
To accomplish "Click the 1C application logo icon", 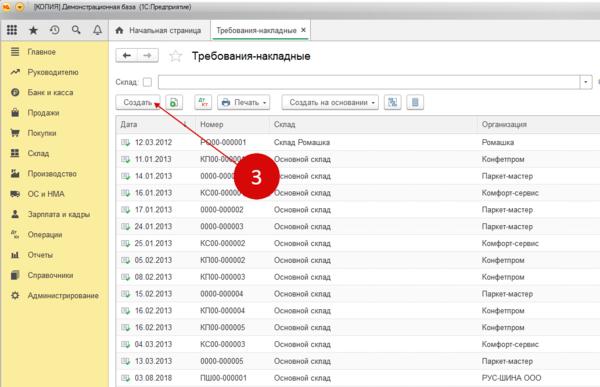I will click(6, 7).
